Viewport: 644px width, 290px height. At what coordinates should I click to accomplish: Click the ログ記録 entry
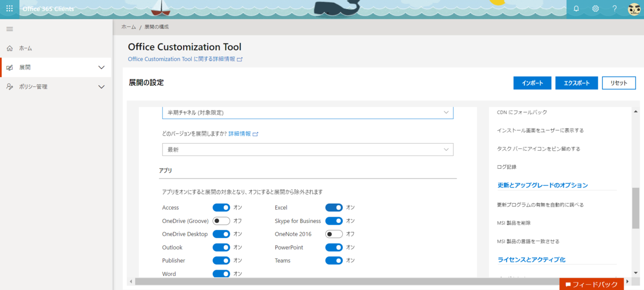507,167
